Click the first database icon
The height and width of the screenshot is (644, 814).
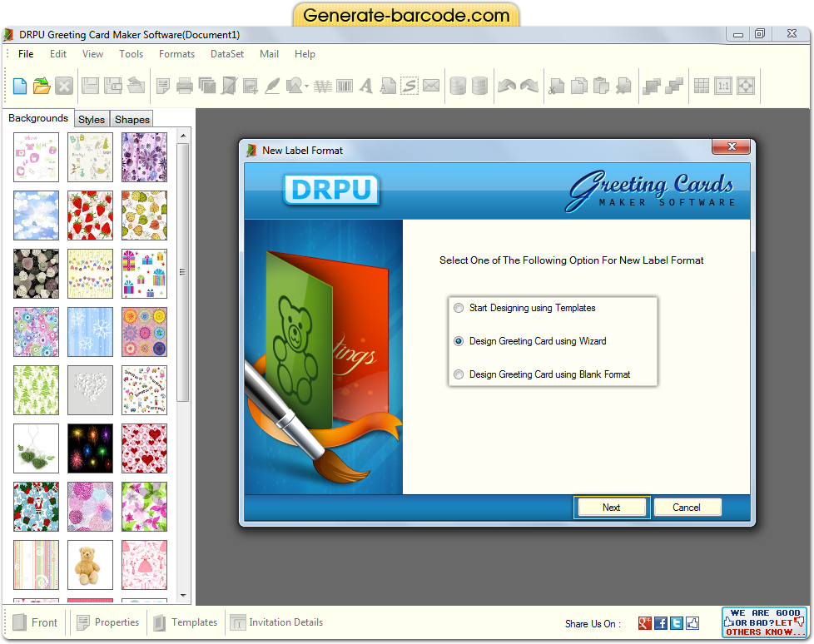point(458,86)
